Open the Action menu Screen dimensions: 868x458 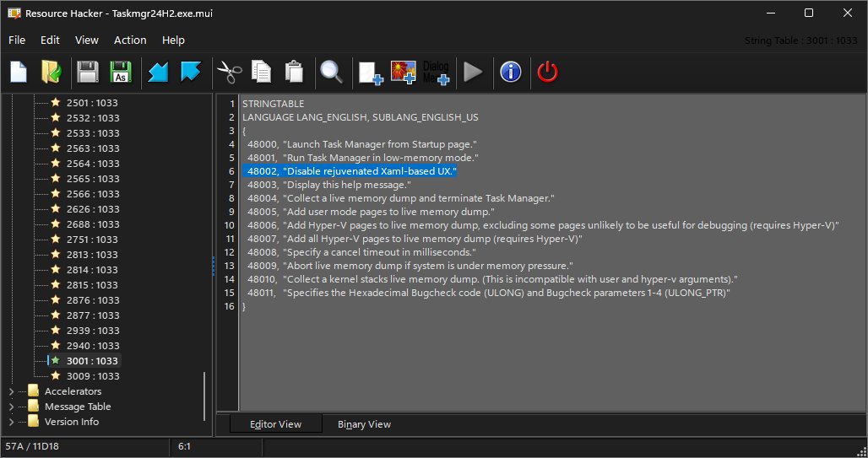[x=130, y=40]
